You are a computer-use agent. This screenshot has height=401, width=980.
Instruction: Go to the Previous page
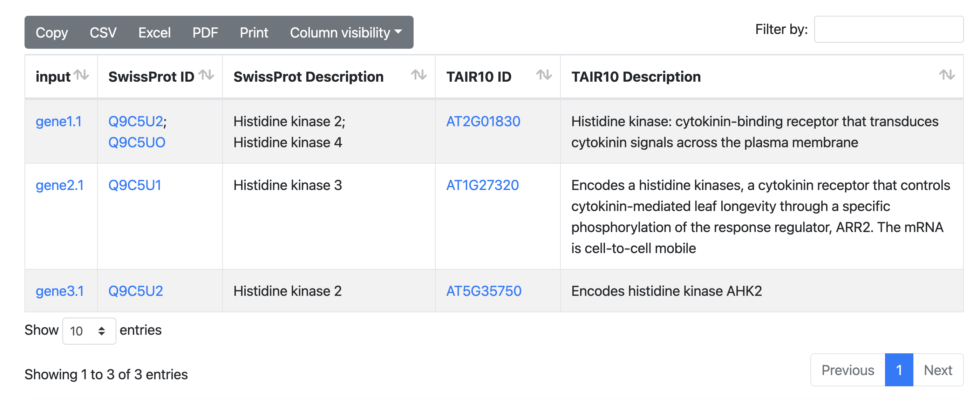847,370
